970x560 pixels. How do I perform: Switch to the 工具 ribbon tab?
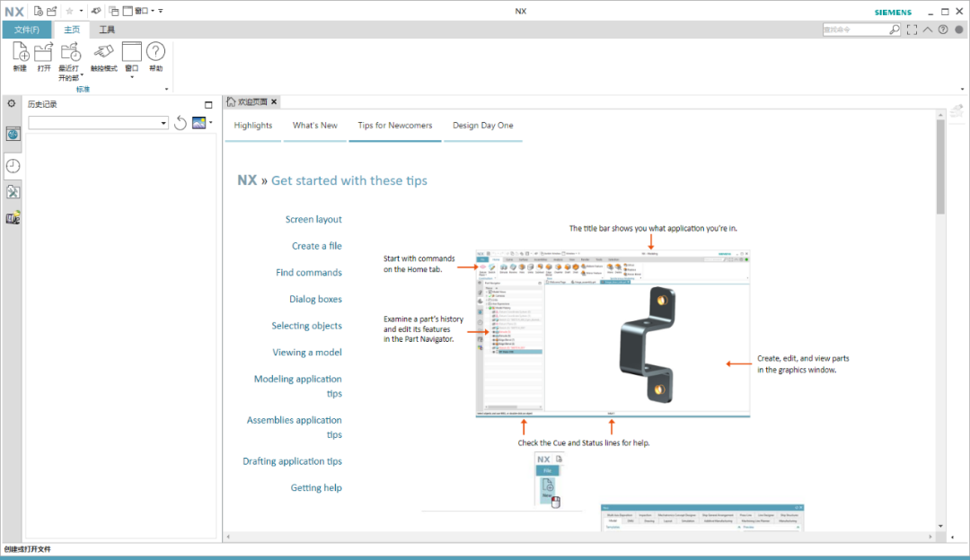click(x=107, y=30)
